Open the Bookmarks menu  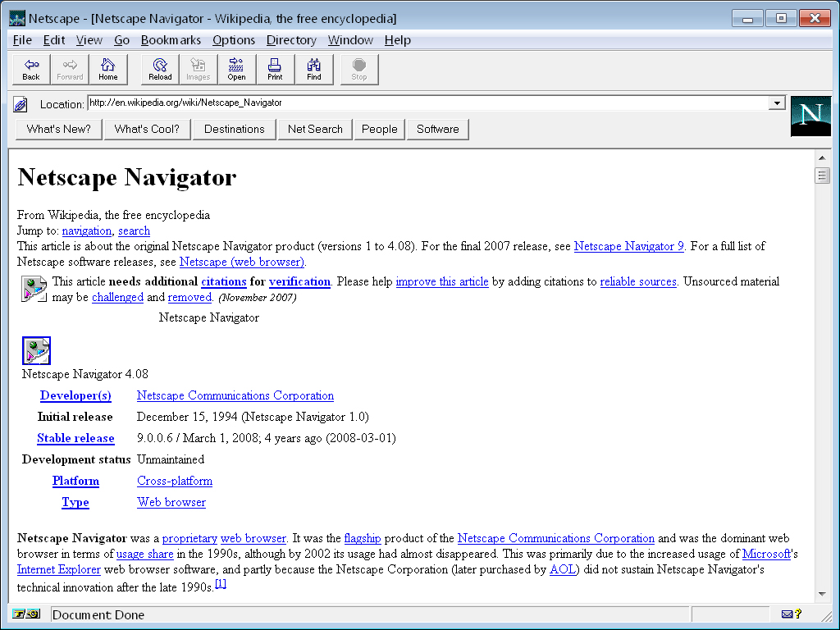[x=171, y=40]
